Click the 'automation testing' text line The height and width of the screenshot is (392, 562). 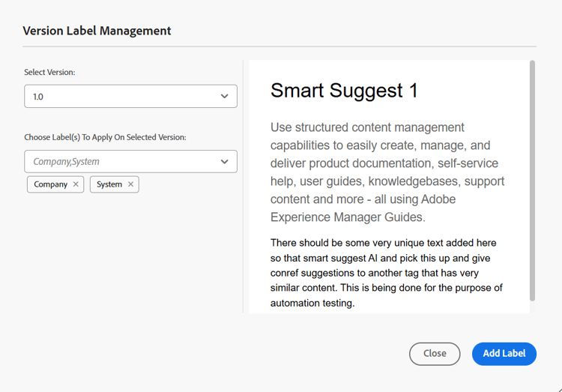click(312, 304)
